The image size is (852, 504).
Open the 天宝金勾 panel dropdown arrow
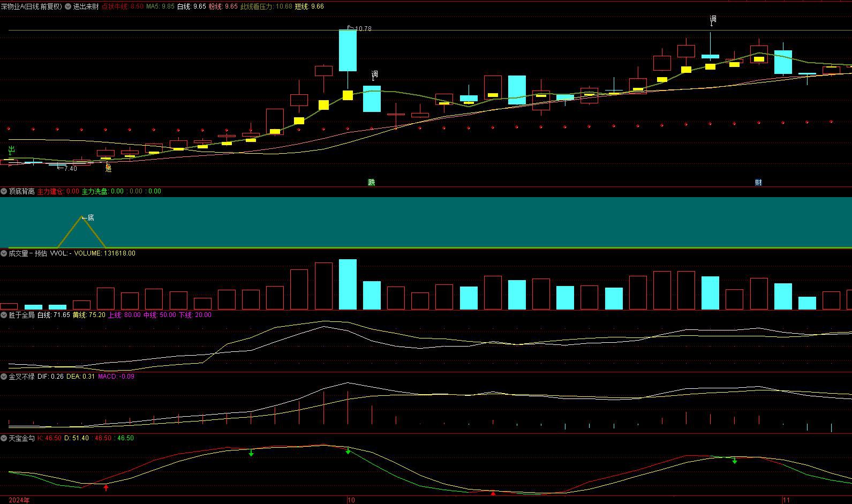(4, 438)
